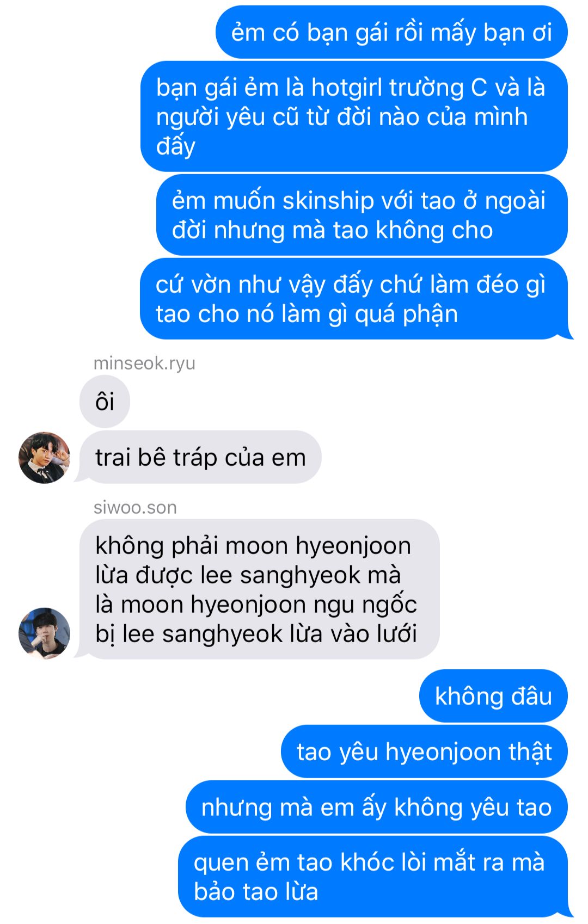Image resolution: width=588 pixels, height=924 pixels.
Task: Select siwoo.son's message about moon hyeonjoon
Action: tap(259, 589)
